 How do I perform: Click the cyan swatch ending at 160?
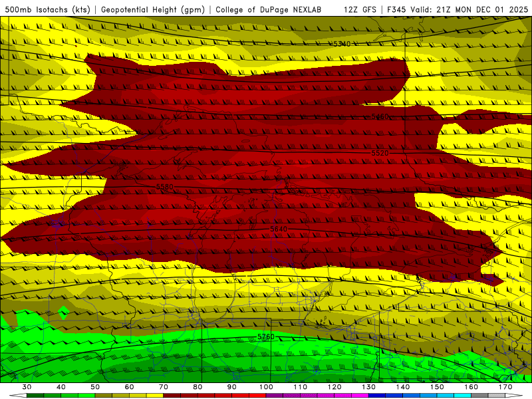(x=462, y=395)
